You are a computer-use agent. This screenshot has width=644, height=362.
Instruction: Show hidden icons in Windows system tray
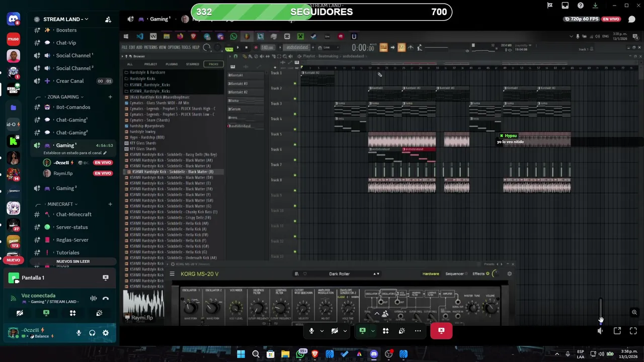[x=557, y=354]
